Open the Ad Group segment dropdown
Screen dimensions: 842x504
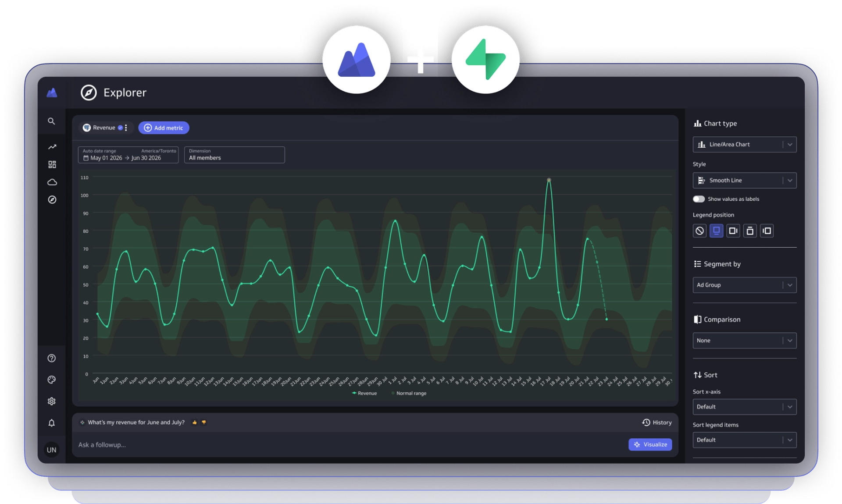(x=744, y=285)
